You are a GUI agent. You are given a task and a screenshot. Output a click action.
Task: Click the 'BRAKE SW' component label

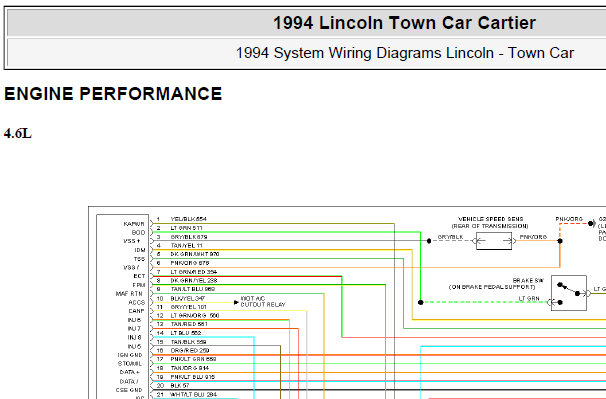pos(528,280)
